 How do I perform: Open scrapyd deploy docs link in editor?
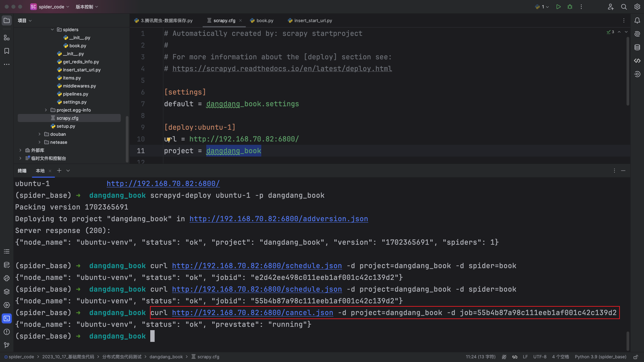coord(282,69)
